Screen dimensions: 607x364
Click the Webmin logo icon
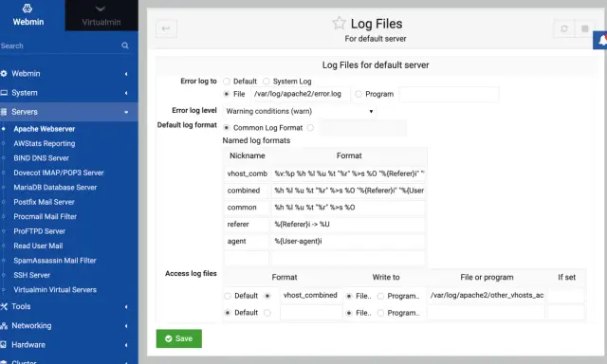click(28, 9)
